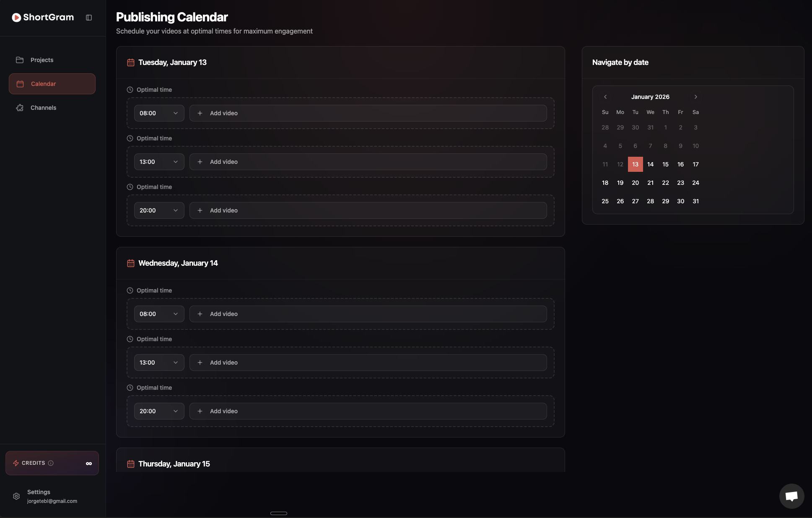Image resolution: width=812 pixels, height=518 pixels.
Task: Click the Settings gear icon
Action: 16,496
